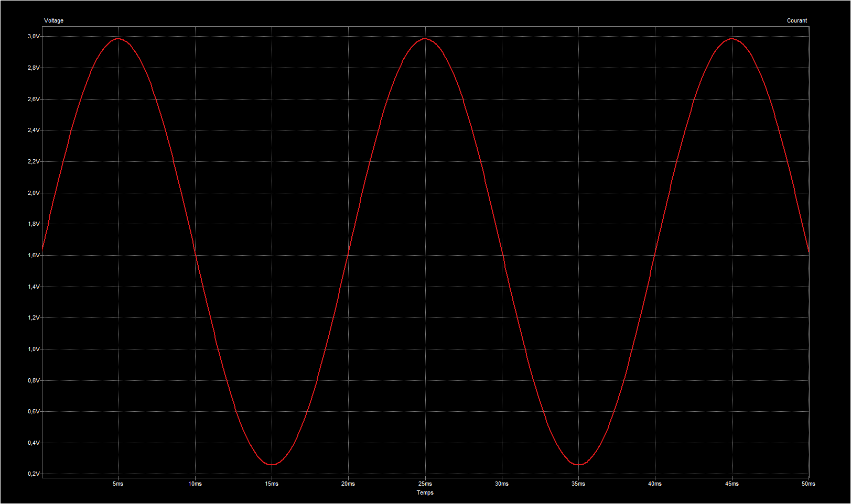
Task: Click the waveform trough at 35ms
Action: pyautogui.click(x=578, y=464)
